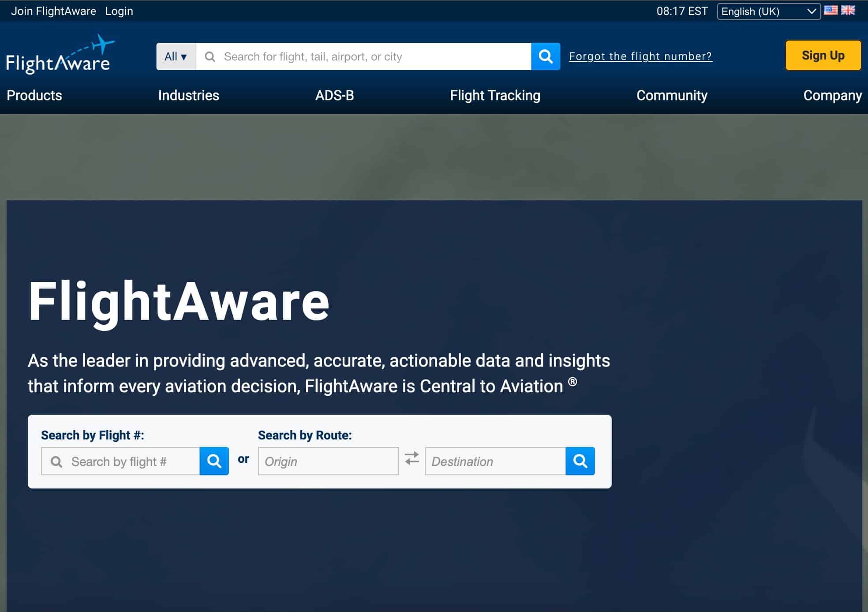
Task: Click the Join FlightAware link
Action: click(53, 11)
